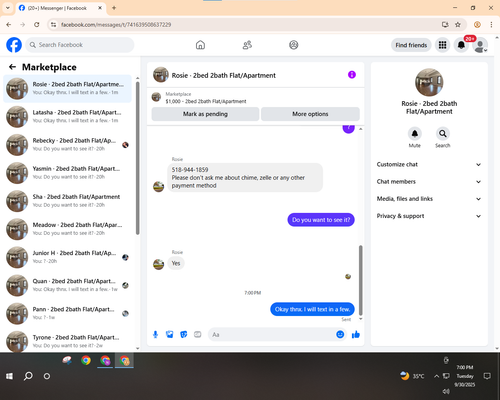Open the Windows notification center
The image size is (500, 400).
[487, 376]
